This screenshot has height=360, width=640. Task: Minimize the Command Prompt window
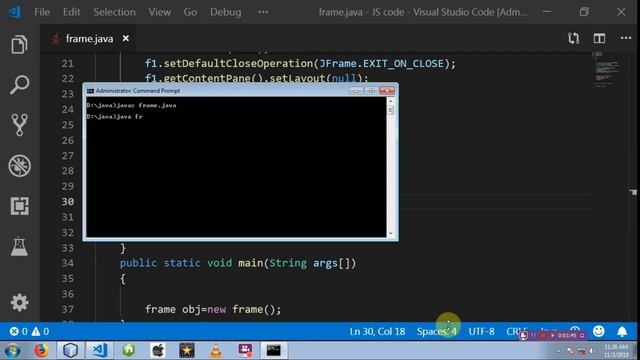356,91
